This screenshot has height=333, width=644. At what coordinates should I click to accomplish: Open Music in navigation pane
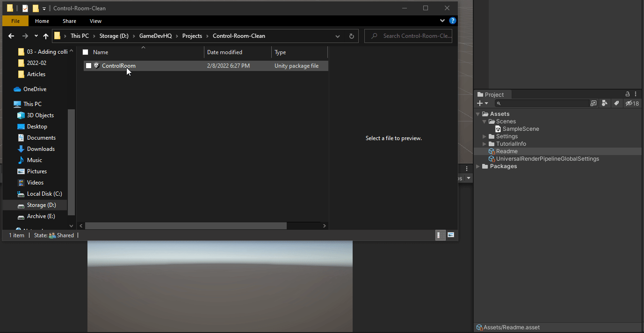[30, 160]
